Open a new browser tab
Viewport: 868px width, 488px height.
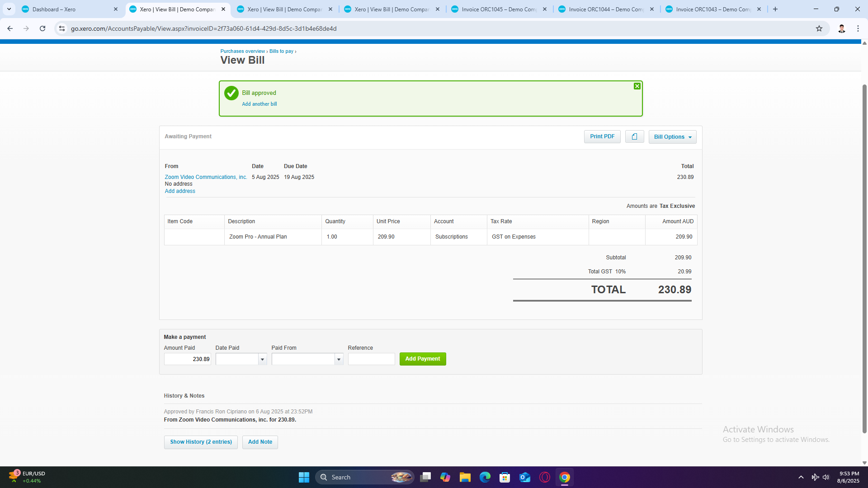[775, 9]
